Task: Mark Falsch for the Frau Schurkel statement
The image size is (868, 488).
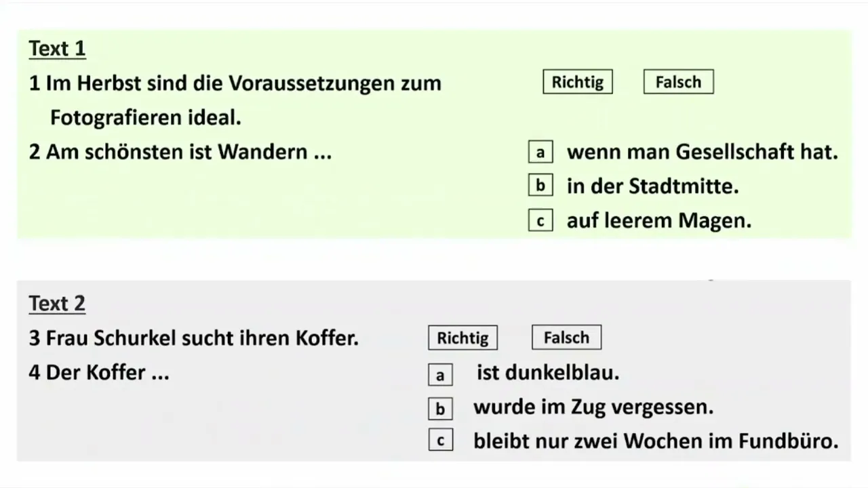Action: coord(566,338)
